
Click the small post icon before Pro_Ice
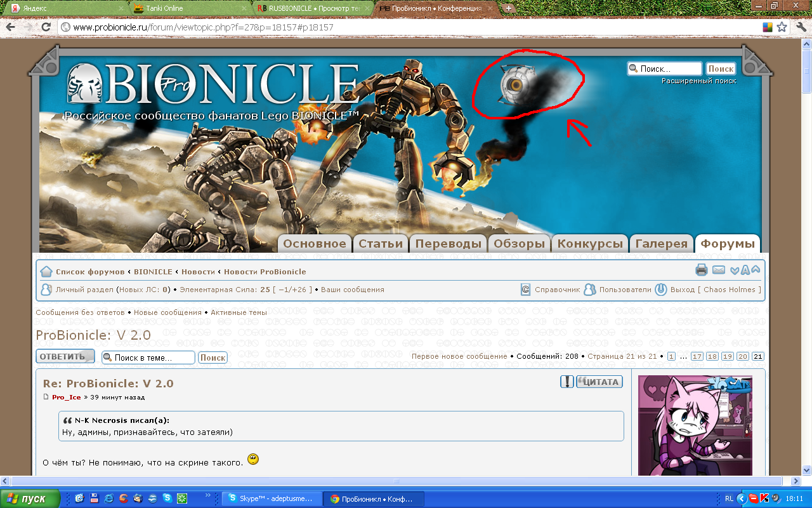point(46,398)
